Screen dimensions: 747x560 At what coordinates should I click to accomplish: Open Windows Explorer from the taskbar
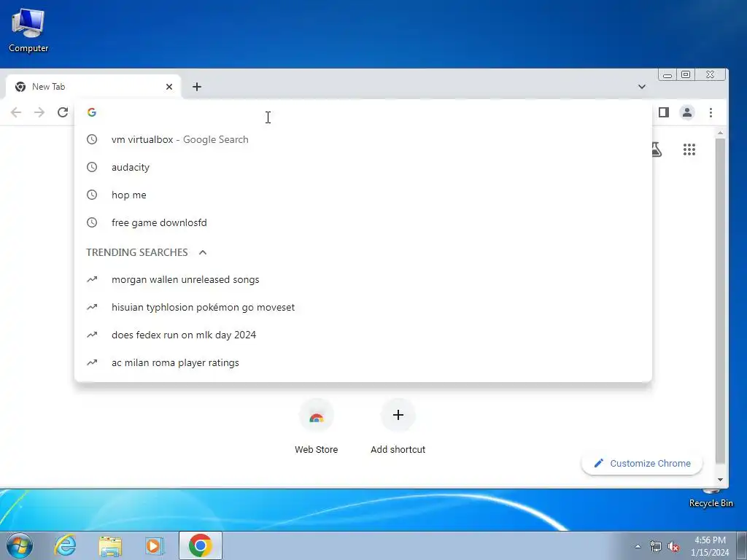tap(110, 545)
